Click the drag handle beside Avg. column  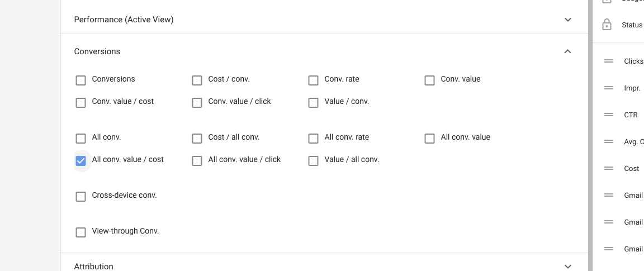point(609,141)
